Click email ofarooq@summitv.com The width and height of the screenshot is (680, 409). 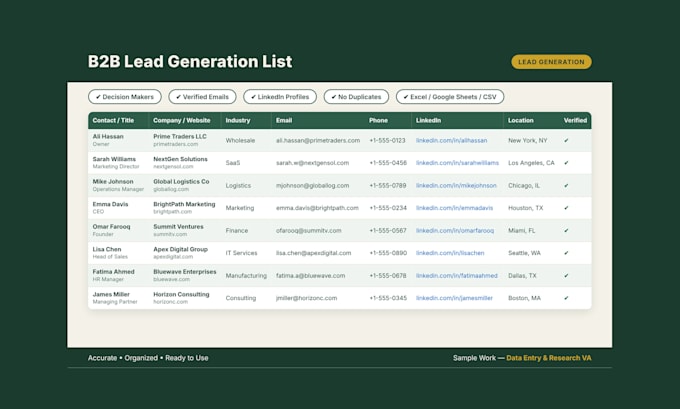click(x=309, y=231)
